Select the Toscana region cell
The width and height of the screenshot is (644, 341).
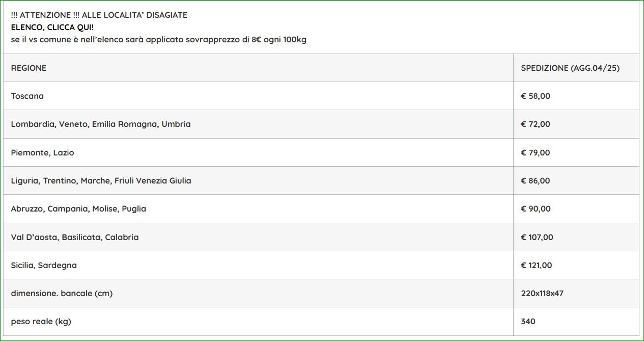(258, 96)
